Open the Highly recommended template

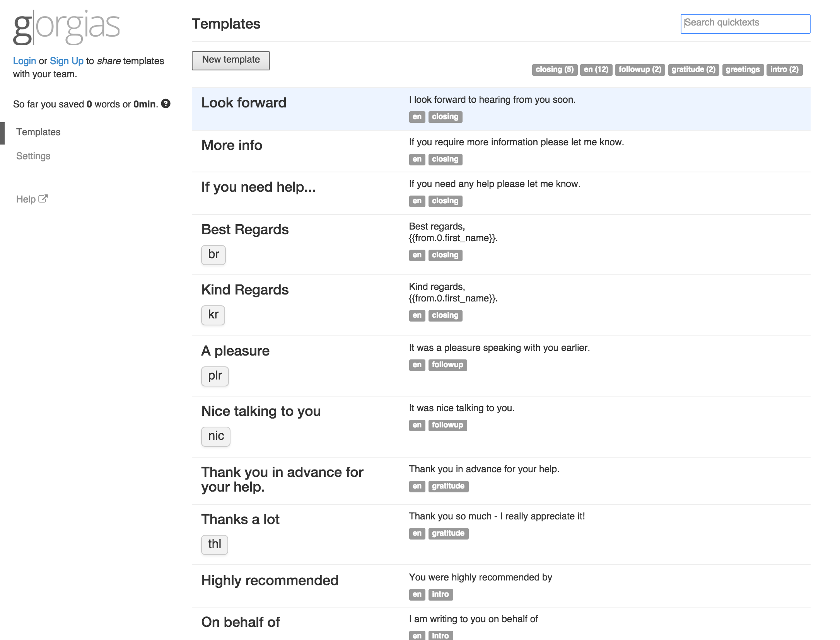click(x=270, y=580)
